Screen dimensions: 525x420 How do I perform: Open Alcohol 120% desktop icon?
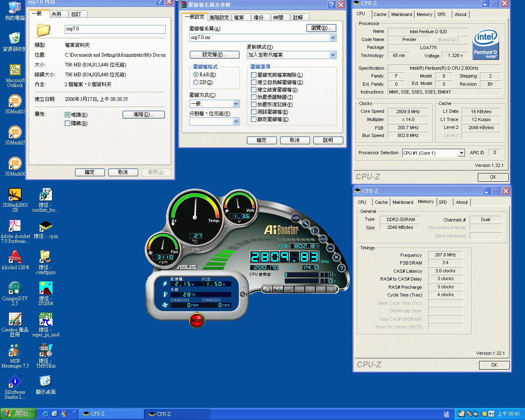pyautogui.click(x=15, y=260)
